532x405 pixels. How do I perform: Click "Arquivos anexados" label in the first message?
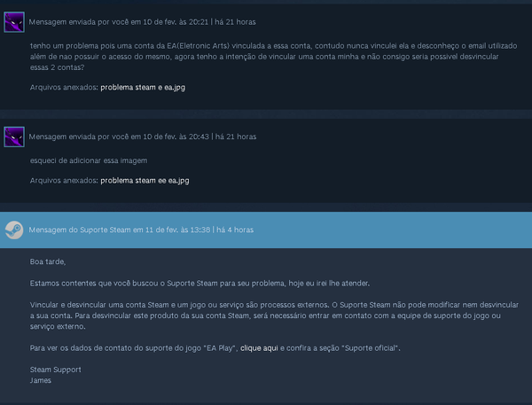click(x=62, y=88)
